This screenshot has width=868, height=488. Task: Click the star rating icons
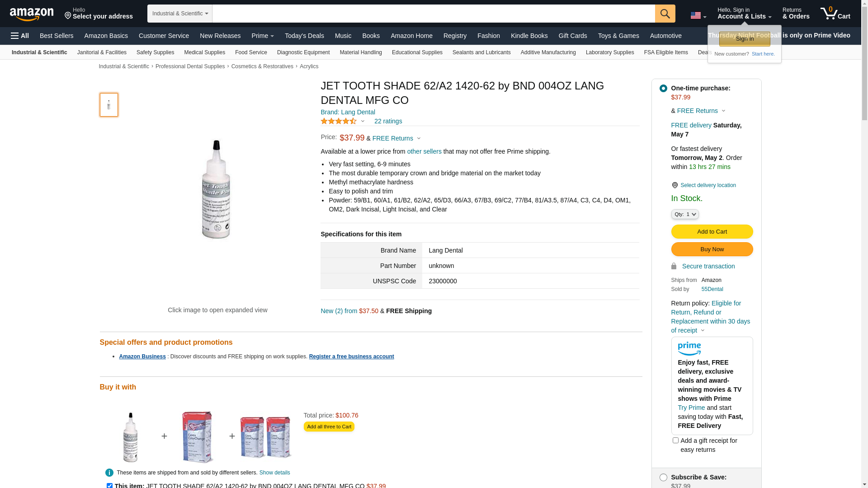(339, 121)
